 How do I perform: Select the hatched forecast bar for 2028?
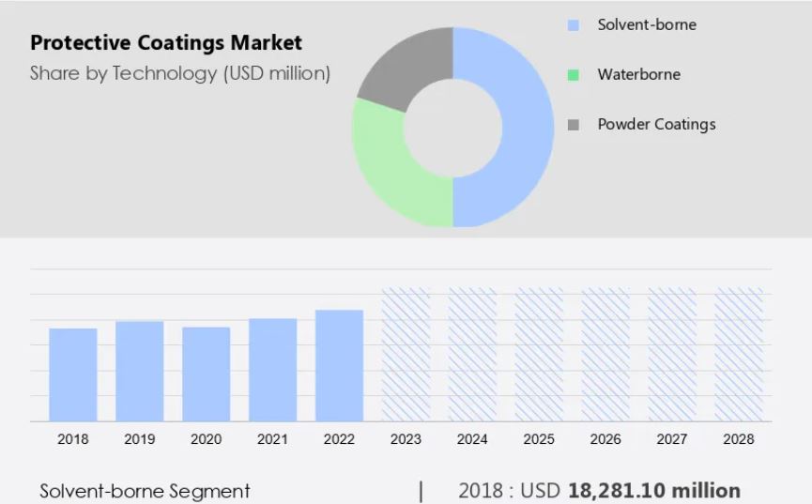click(739, 355)
